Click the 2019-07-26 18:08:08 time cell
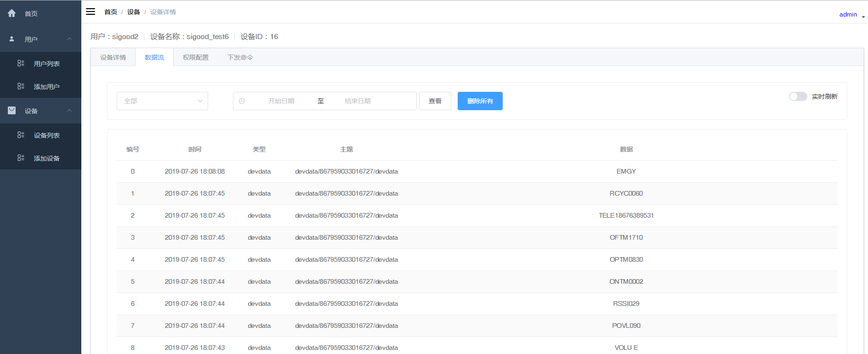 coord(195,171)
